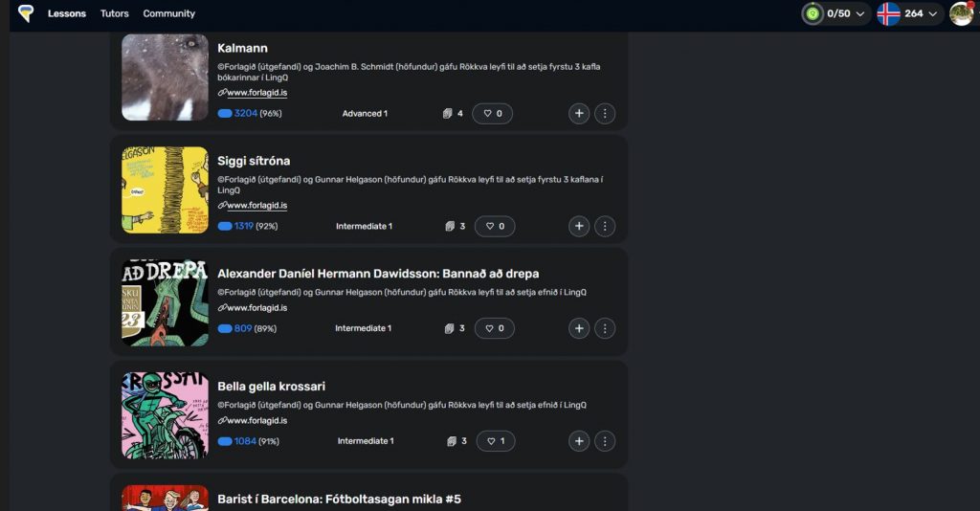This screenshot has height=511, width=980.
Task: Add Kalmann course with plus button
Action: pyautogui.click(x=579, y=113)
